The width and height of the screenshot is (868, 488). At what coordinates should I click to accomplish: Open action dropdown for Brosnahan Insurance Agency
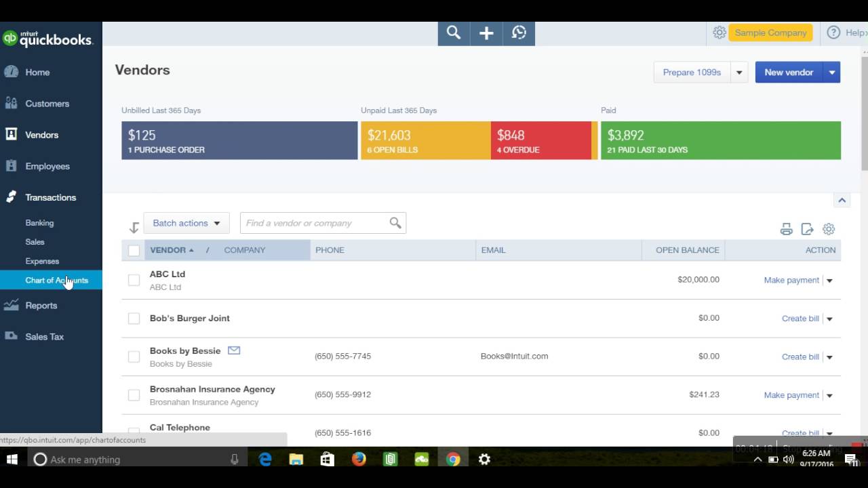pyautogui.click(x=829, y=395)
